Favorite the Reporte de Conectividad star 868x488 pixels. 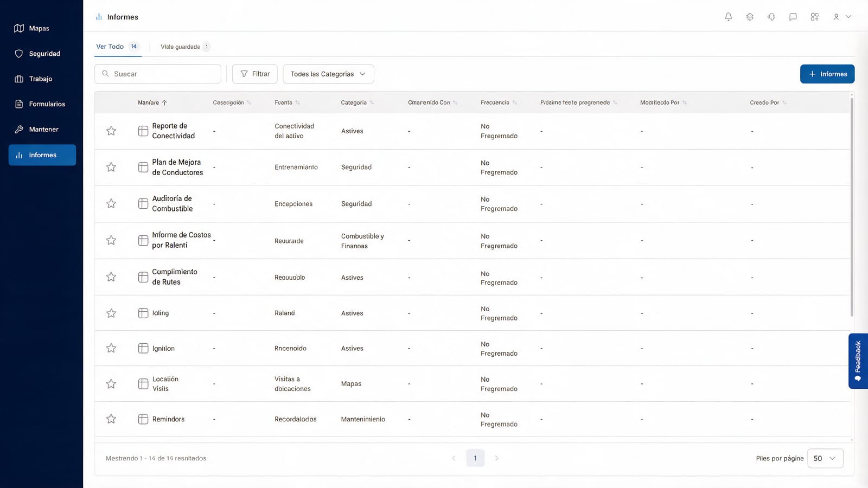point(111,131)
